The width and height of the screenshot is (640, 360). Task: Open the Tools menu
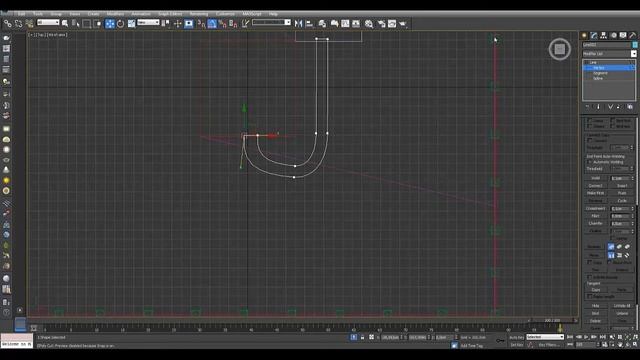pos(38,14)
